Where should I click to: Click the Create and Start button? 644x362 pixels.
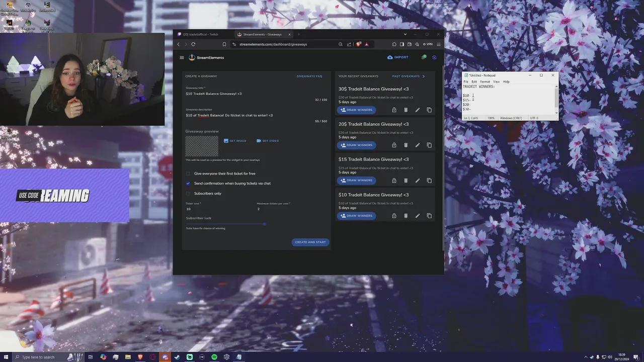tap(310, 242)
